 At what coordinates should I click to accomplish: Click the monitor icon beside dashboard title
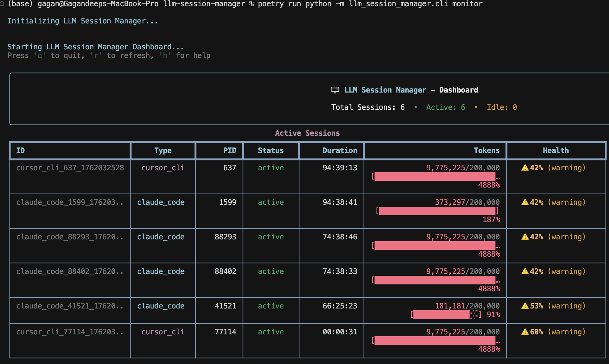pos(335,90)
